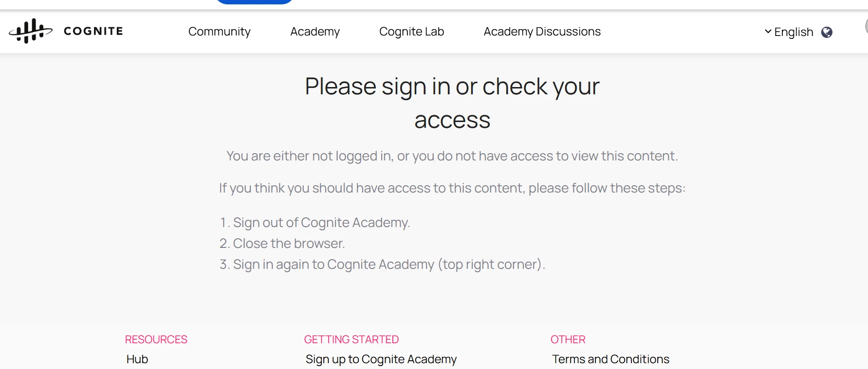Image resolution: width=868 pixels, height=369 pixels.
Task: Click the blue button at top edge
Action: [254, 1]
